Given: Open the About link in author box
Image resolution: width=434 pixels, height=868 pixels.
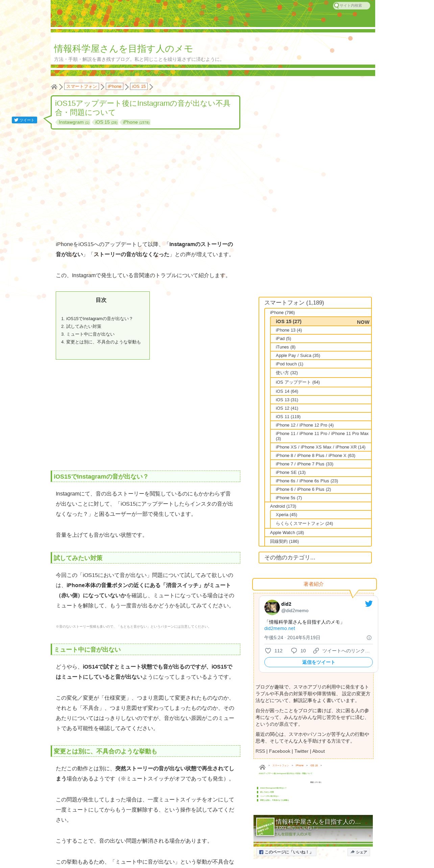Looking at the screenshot, I should (318, 751).
